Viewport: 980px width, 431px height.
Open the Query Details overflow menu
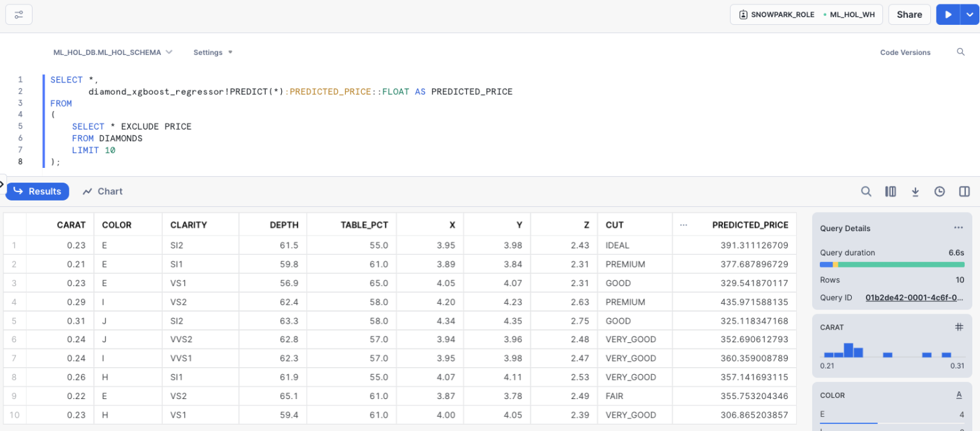point(958,227)
